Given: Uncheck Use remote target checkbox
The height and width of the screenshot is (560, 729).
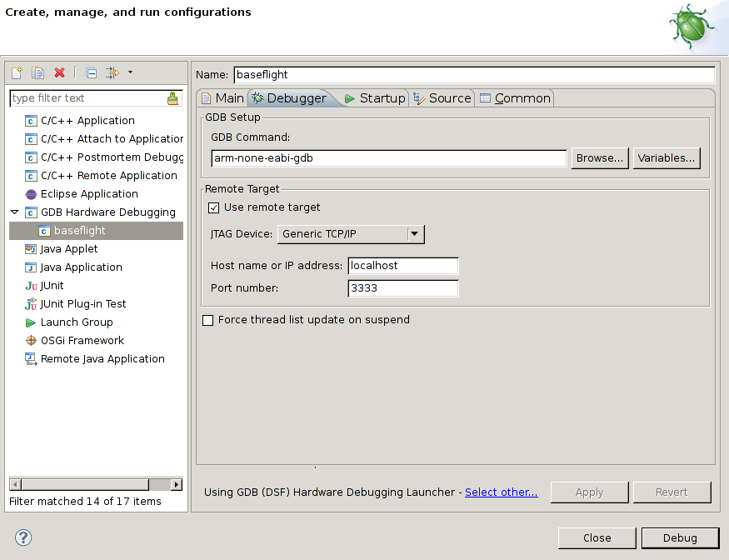Looking at the screenshot, I should tap(213, 207).
